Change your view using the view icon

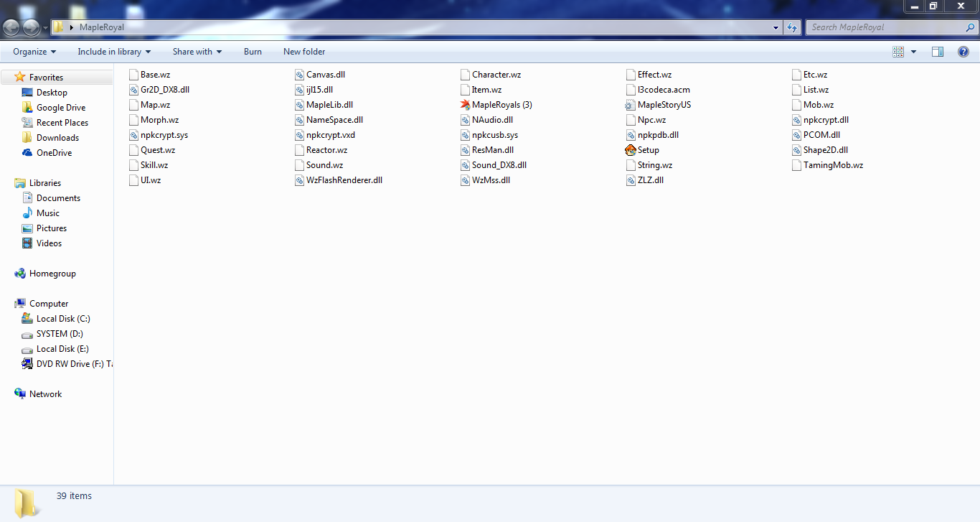pos(898,52)
